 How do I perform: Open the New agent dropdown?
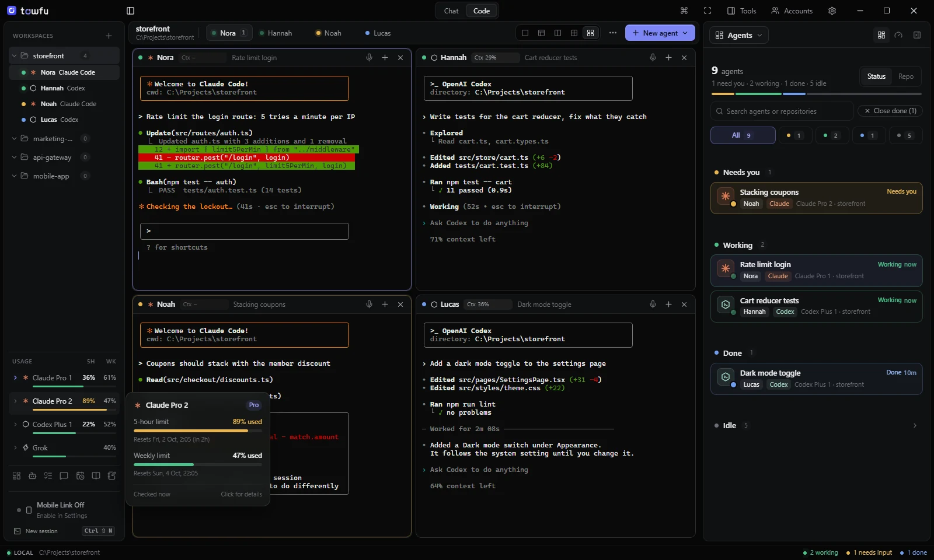660,33
